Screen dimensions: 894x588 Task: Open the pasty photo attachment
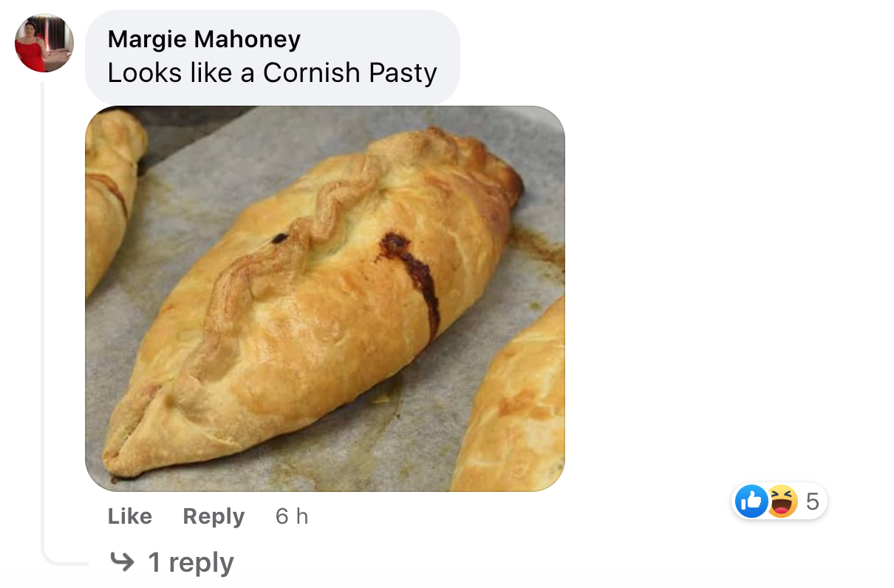[325, 298]
